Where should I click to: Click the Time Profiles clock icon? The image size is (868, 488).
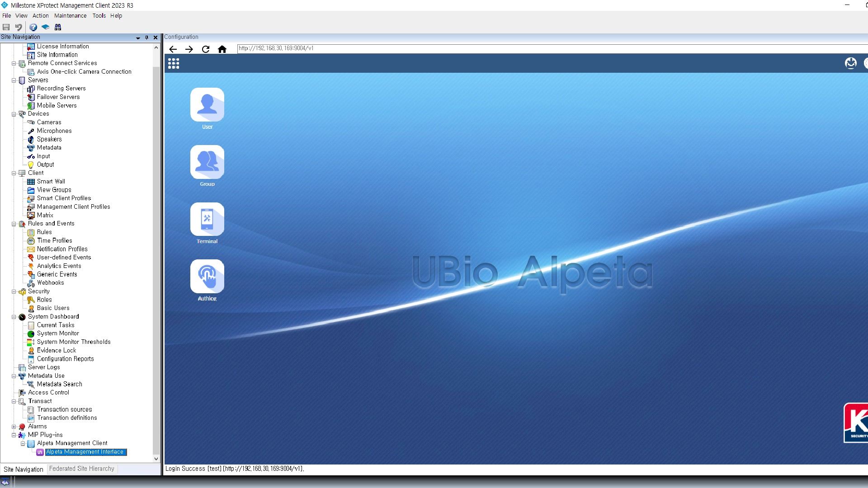click(31, 241)
